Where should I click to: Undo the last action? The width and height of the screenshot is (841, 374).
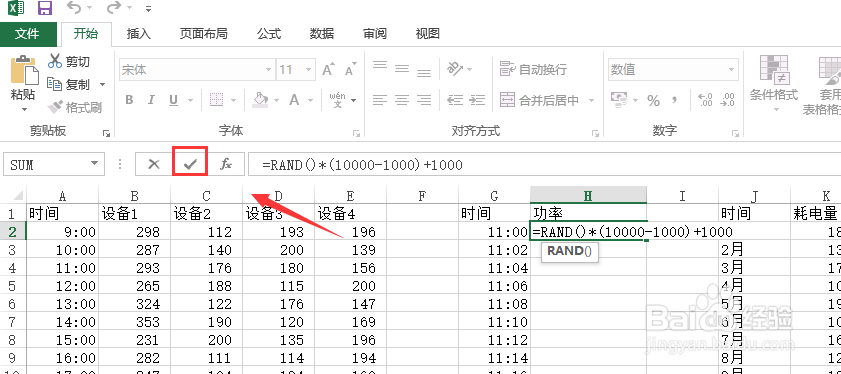(x=74, y=8)
